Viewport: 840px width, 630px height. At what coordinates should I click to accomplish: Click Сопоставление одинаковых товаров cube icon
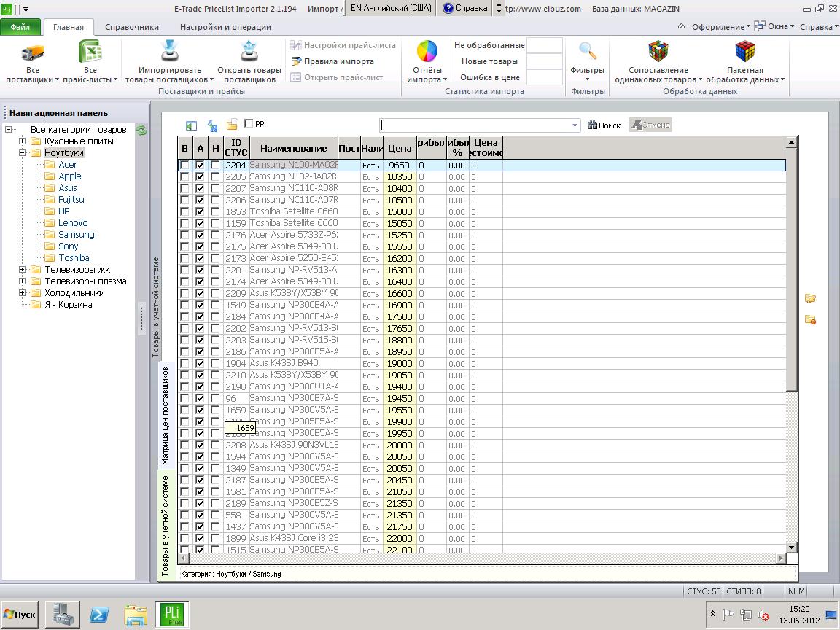pos(658,52)
